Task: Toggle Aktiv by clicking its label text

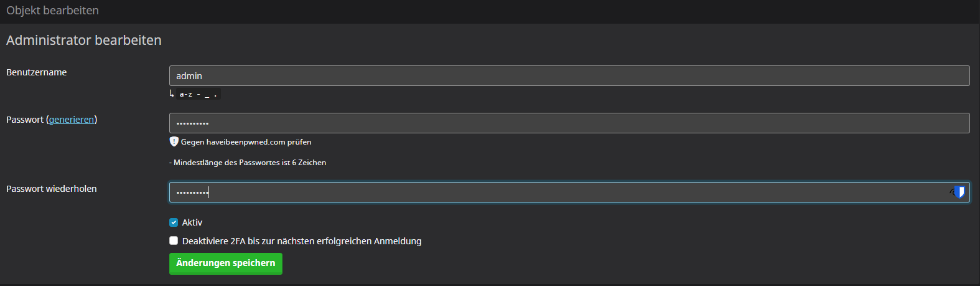Action: pos(192,222)
